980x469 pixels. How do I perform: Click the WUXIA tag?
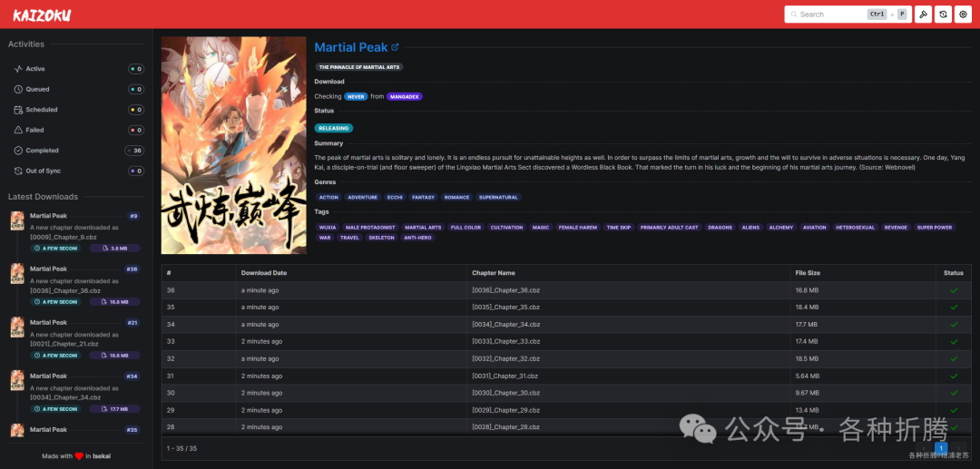(328, 228)
